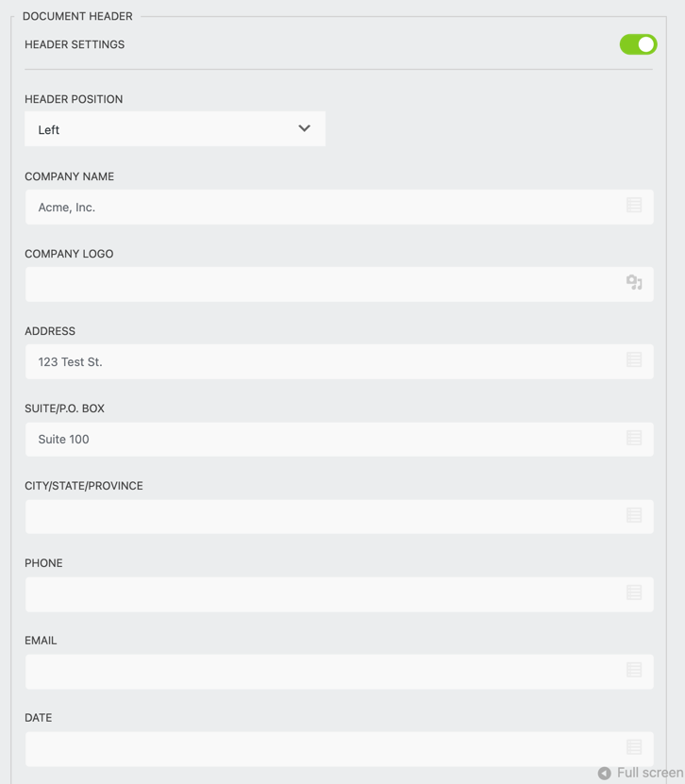Click the media library icon in Company Logo field
Viewport: 685px width, 784px height.
[634, 282]
